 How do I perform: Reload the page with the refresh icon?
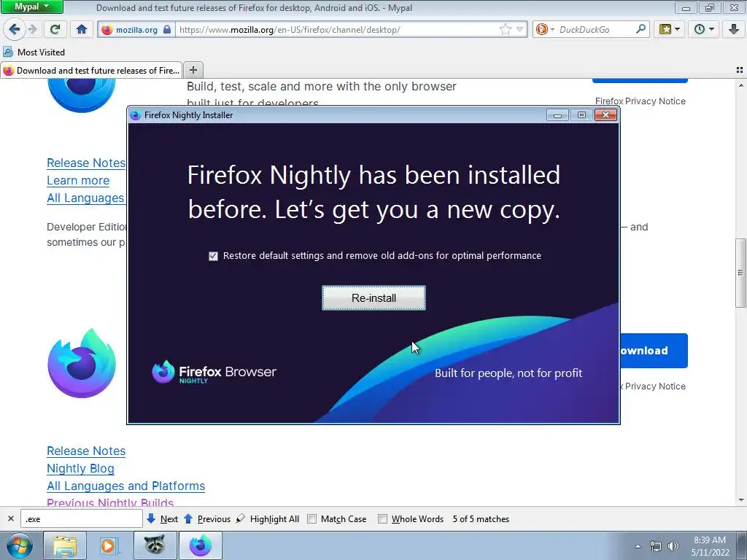click(x=55, y=29)
